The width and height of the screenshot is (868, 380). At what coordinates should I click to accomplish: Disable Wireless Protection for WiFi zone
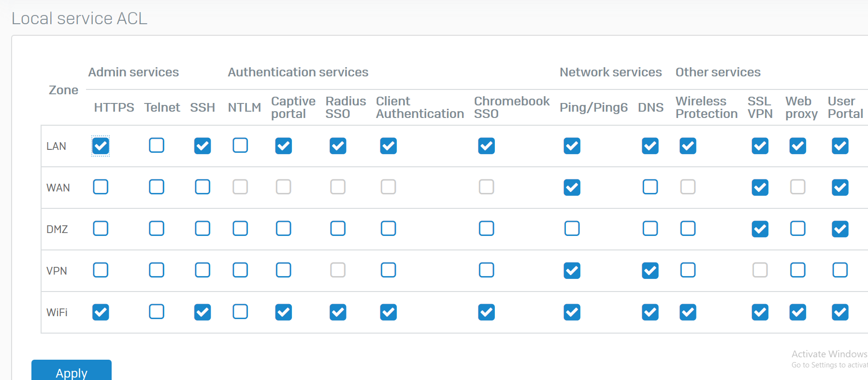click(688, 312)
